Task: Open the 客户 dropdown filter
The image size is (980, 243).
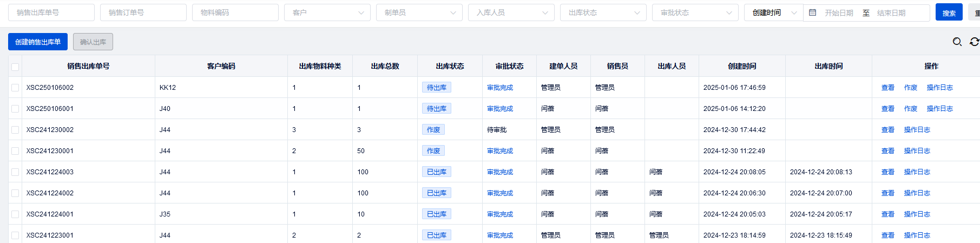Action: 327,12
